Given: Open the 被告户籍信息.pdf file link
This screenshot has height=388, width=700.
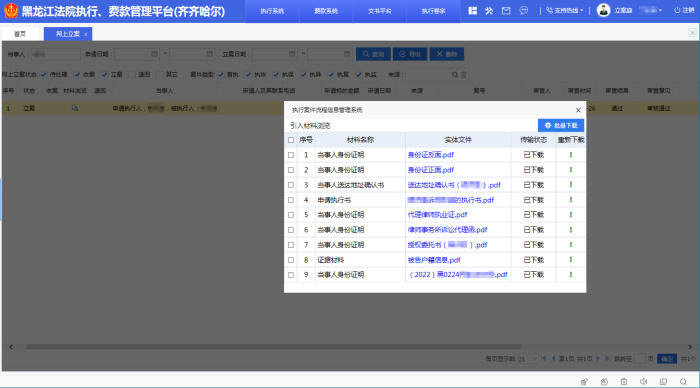Looking at the screenshot, I should tap(434, 260).
